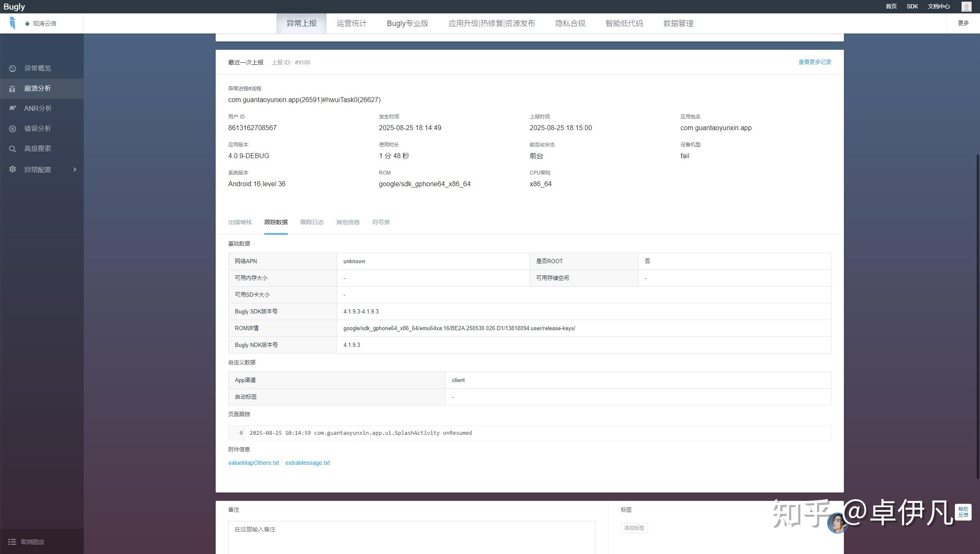Open the 更多 menu
980x554 pixels.
tap(963, 23)
